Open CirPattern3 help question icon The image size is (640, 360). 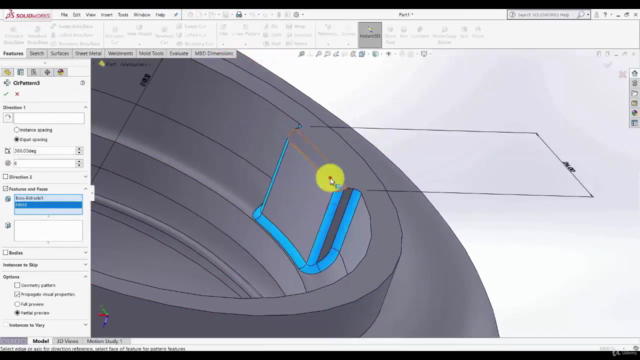pyautogui.click(x=82, y=83)
